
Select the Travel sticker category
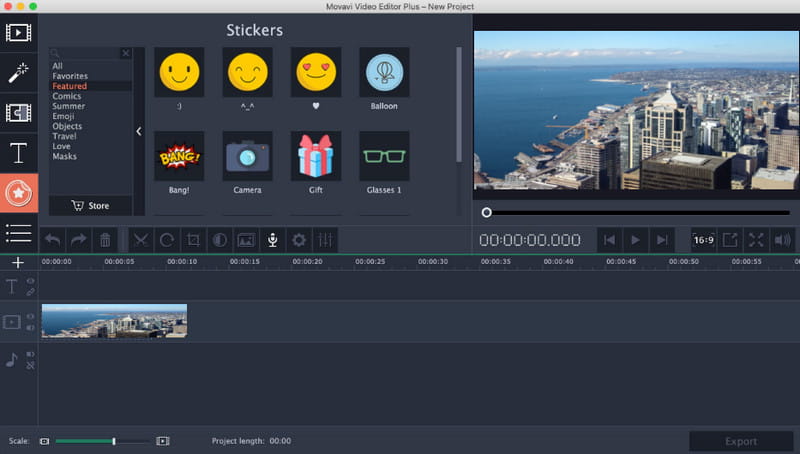click(65, 136)
